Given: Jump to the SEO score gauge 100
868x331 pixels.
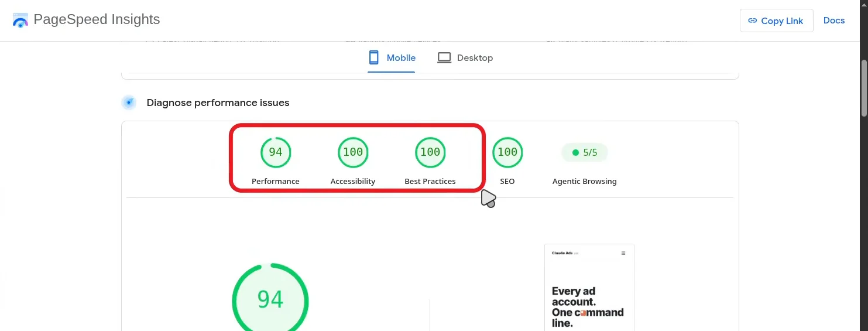Looking at the screenshot, I should pyautogui.click(x=507, y=152).
